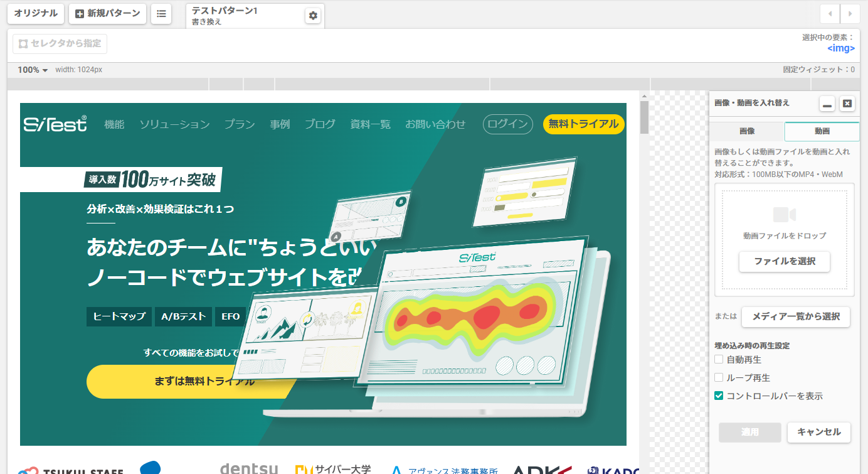Click 導入数100万サイト突破 banner

[x=121, y=180]
